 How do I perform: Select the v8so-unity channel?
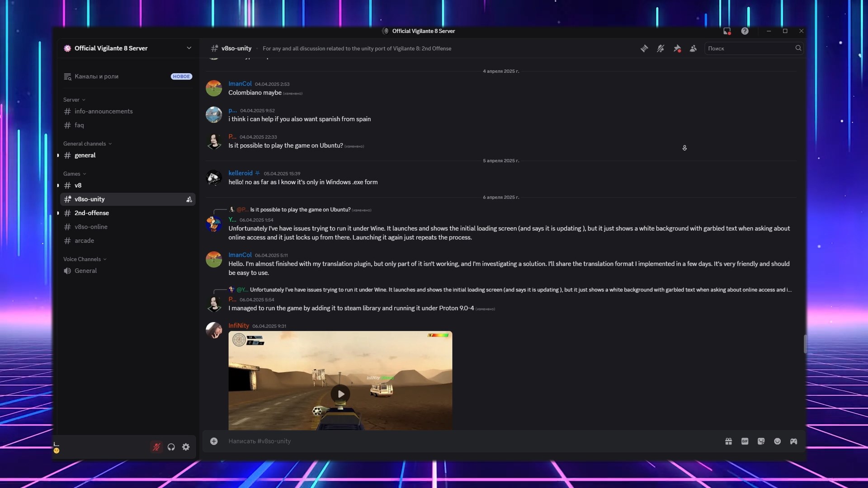point(128,199)
